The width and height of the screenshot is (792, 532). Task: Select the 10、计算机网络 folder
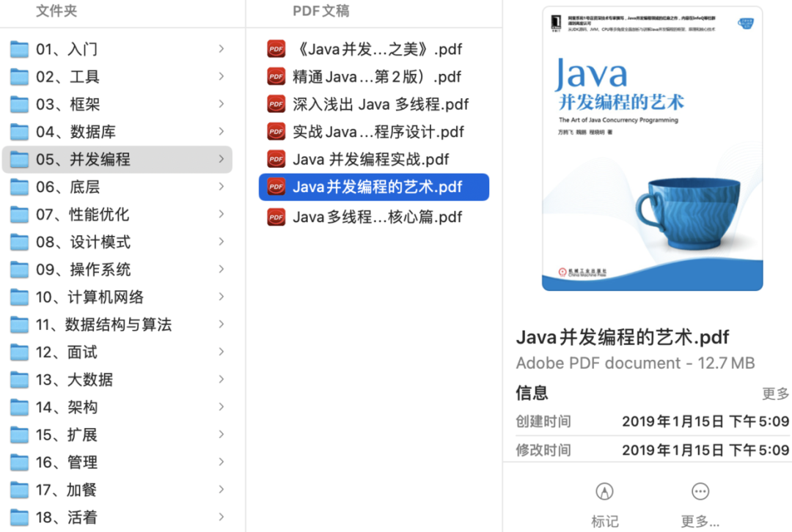[x=89, y=297]
